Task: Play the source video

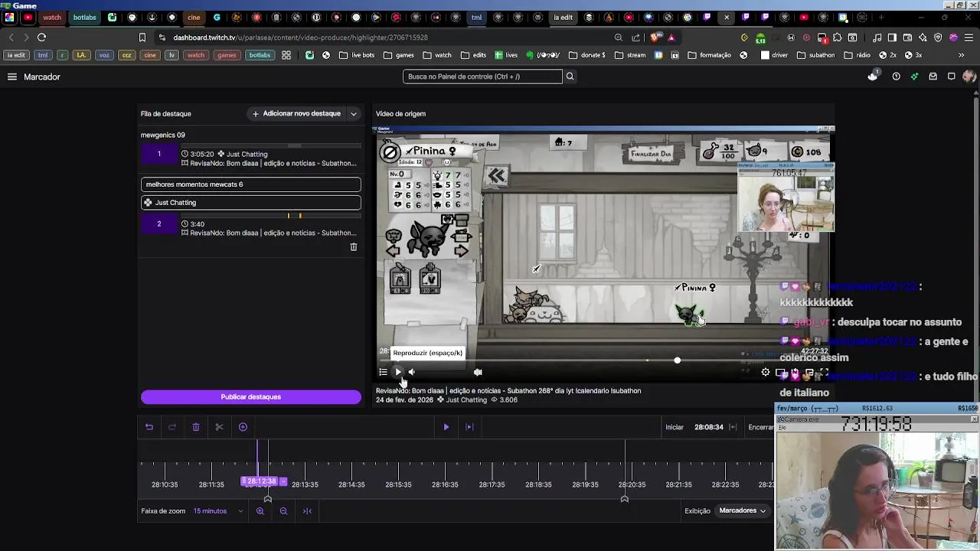Action: pos(397,372)
